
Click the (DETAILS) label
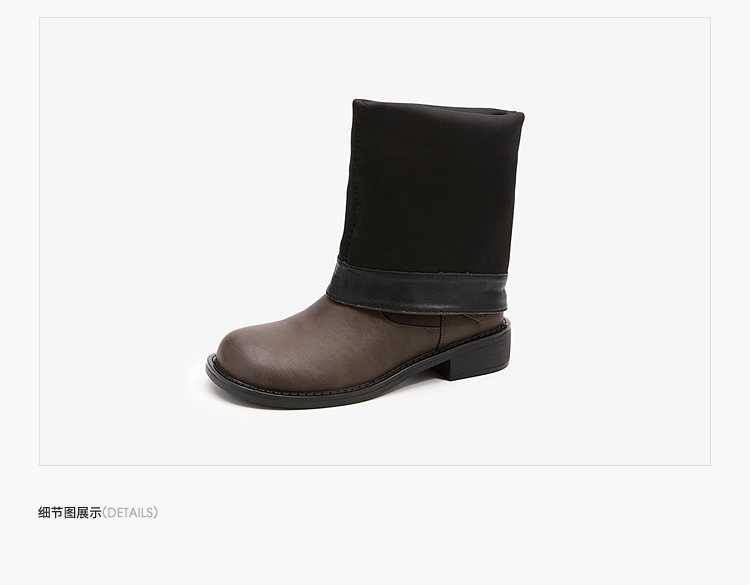point(130,513)
